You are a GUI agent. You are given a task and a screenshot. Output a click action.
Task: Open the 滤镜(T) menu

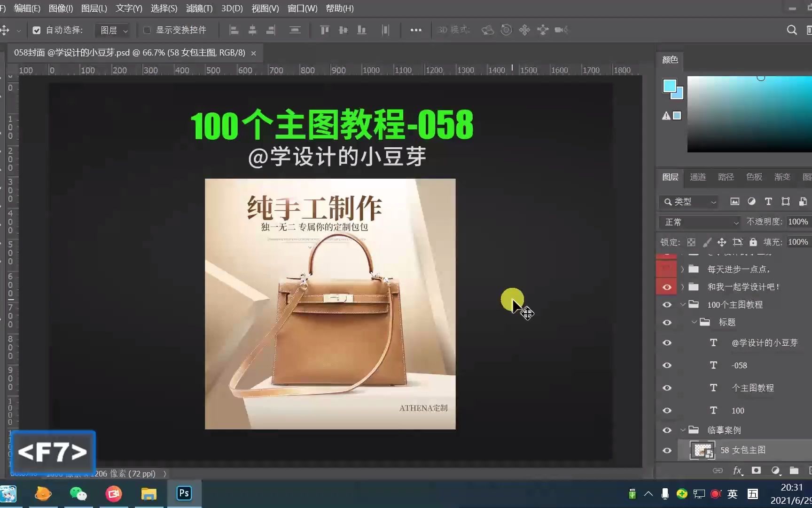199,8
